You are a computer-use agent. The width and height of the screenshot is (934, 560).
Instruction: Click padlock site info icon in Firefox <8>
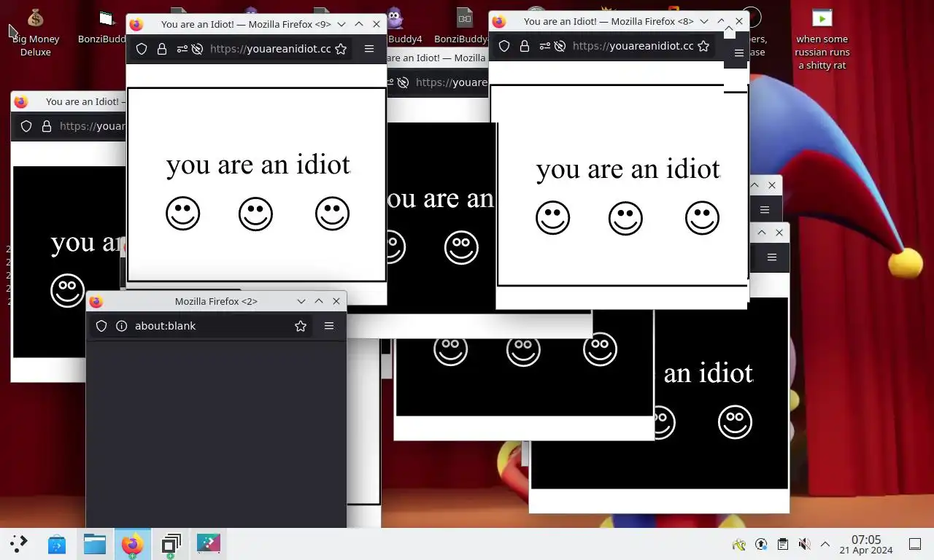tap(524, 46)
